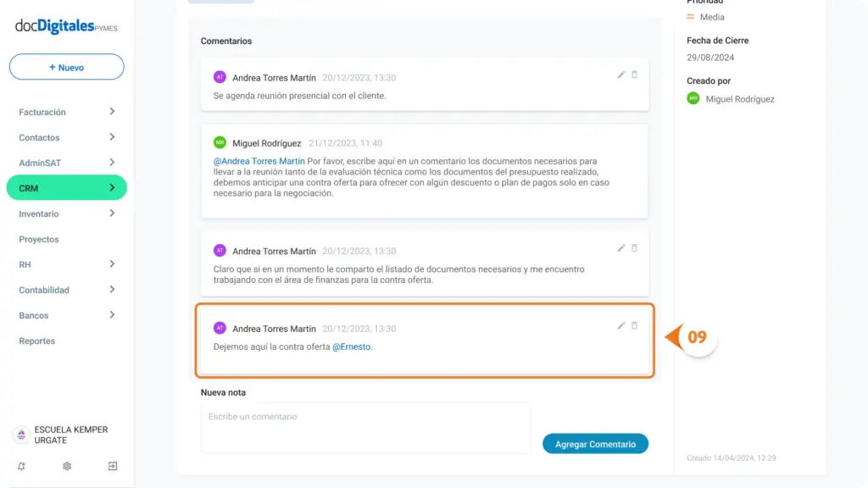Screen dimensions: 868x488
Task: Select the CRM sidebar item
Action: [66, 188]
